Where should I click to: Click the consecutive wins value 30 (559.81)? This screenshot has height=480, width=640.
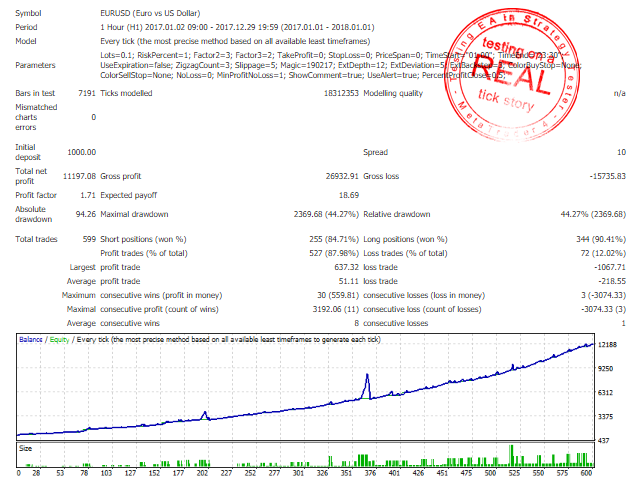click(338, 295)
